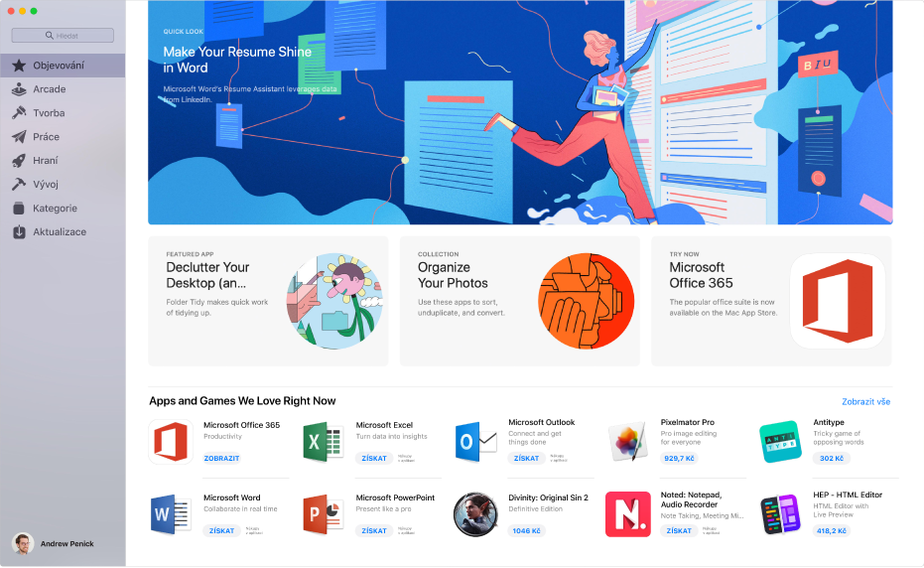Click the Práce paper plane icon
Viewport: 924px width, 568px height.
click(x=19, y=137)
